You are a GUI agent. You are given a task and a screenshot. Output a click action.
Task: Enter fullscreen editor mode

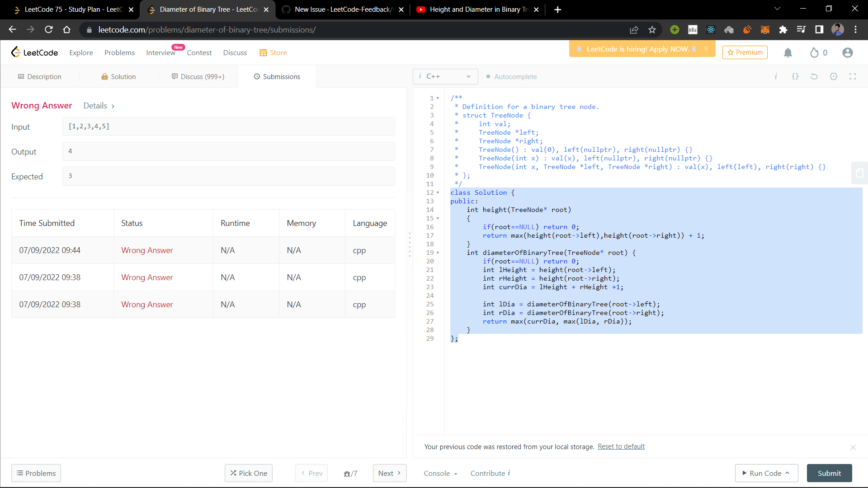[x=853, y=76]
